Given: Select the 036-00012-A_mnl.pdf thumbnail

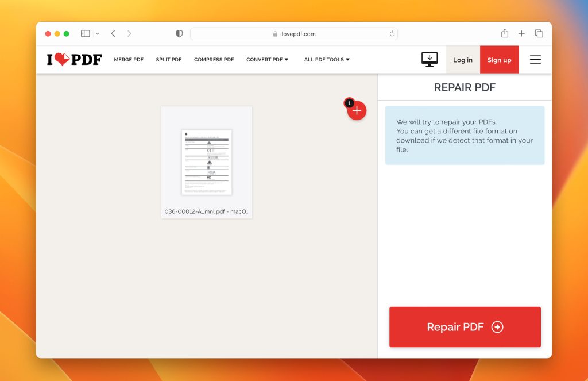Looking at the screenshot, I should point(207,162).
